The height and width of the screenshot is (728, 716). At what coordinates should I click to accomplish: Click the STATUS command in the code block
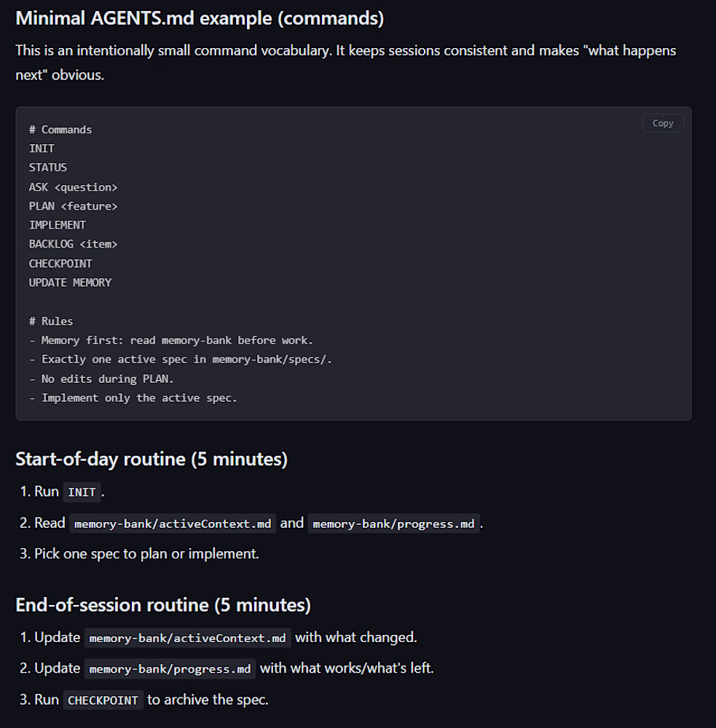click(x=48, y=167)
